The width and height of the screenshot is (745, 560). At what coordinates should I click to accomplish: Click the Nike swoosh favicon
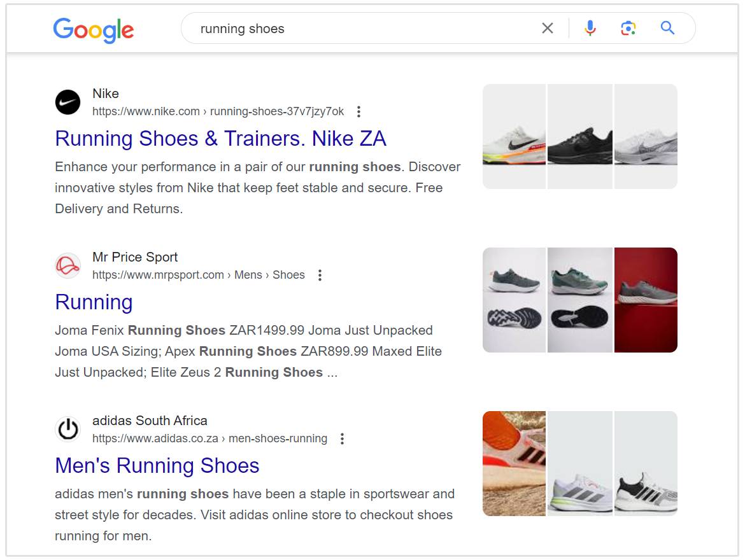(x=67, y=102)
